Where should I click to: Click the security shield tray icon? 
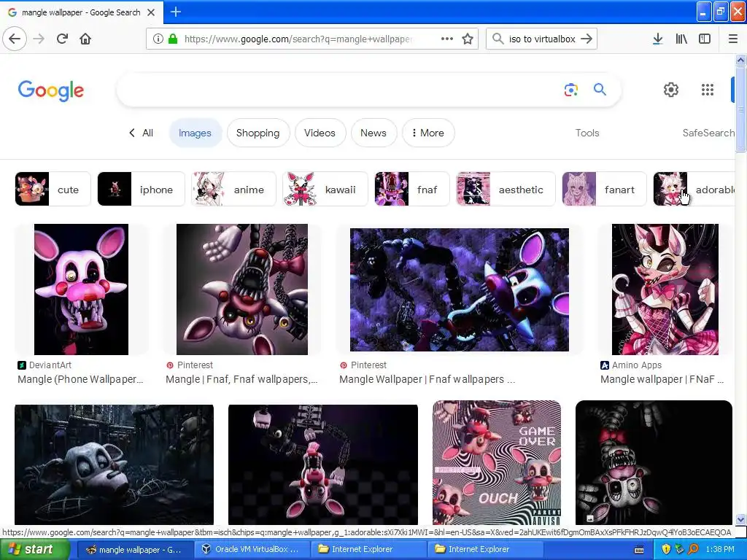(666, 550)
